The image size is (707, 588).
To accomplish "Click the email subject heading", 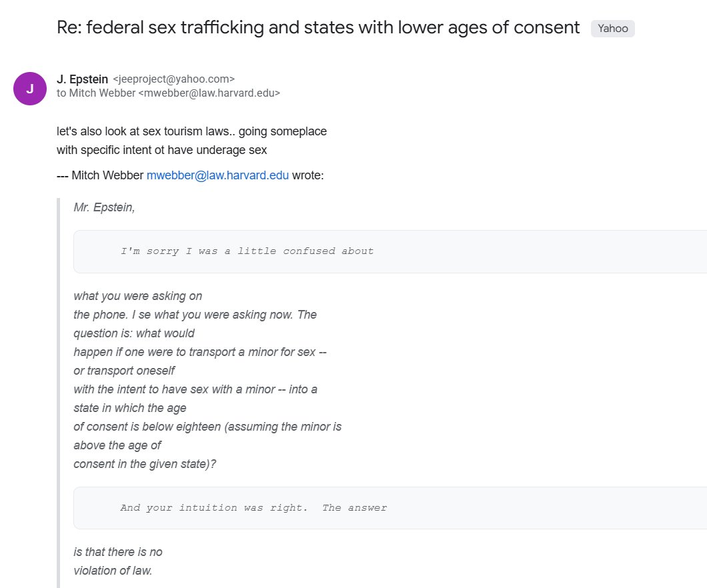I will [318, 28].
